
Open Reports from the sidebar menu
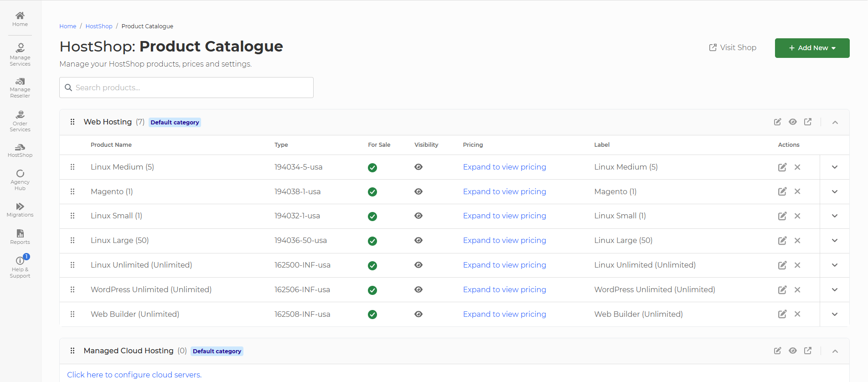tap(20, 237)
